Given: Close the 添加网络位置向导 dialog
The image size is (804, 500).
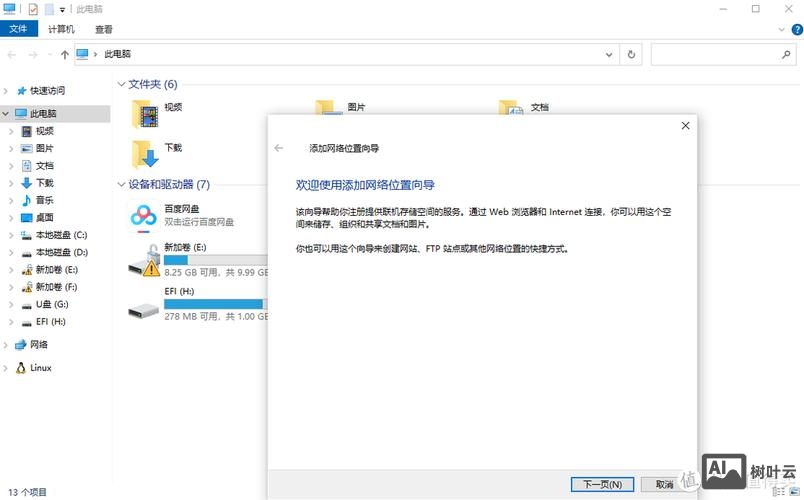Looking at the screenshot, I should point(685,126).
